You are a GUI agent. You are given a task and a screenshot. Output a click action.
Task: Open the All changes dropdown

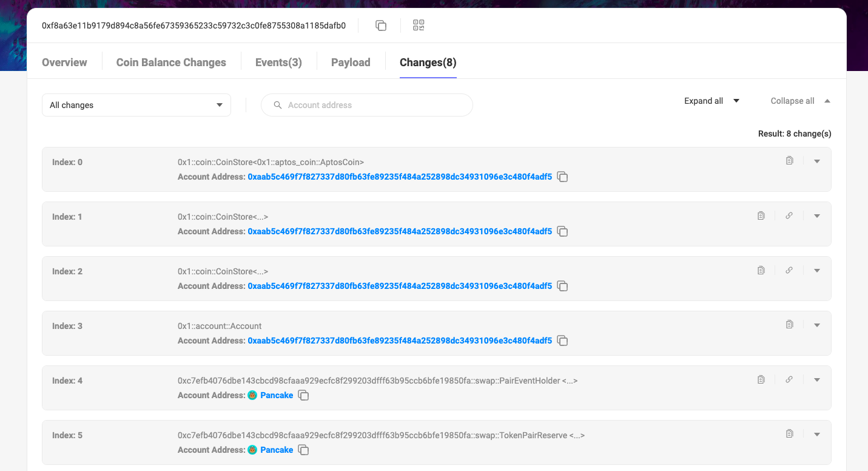tap(136, 105)
